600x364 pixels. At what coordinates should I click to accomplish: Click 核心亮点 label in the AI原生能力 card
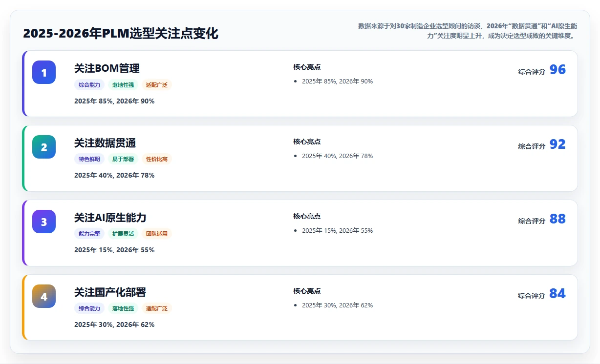pos(307,217)
